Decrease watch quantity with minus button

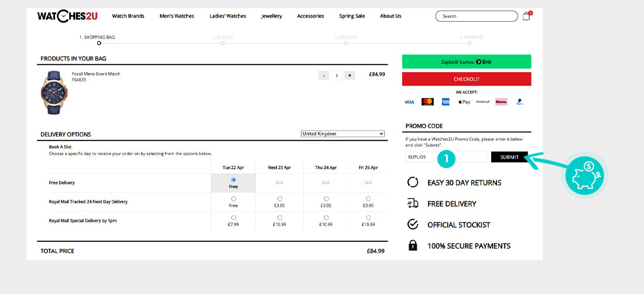324,75
